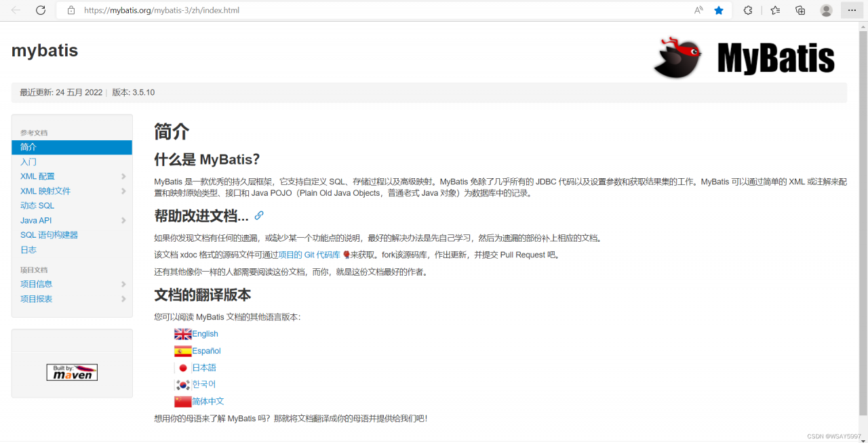Viewport: 868px width, 443px height.
Task: Open read aloud icon in address bar
Action: click(698, 10)
